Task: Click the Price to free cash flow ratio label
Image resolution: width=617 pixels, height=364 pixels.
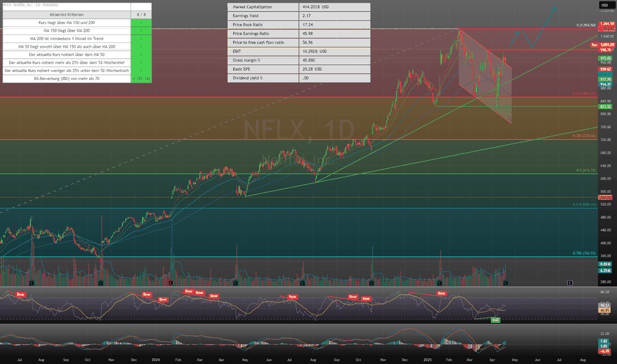Action: (263, 42)
